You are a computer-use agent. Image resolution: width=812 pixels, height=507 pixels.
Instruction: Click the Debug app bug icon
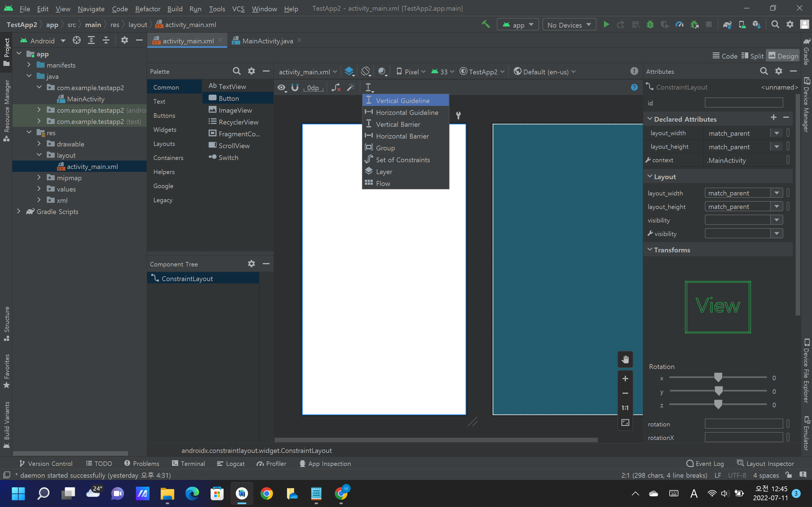point(650,25)
